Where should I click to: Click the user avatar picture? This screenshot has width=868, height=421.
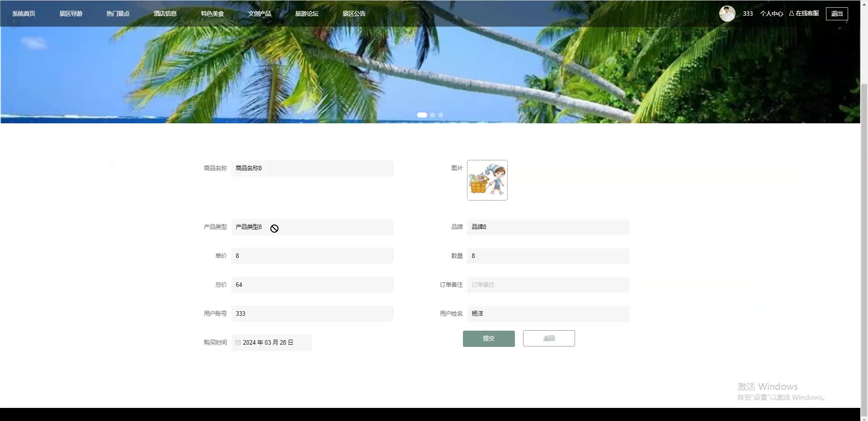[x=727, y=14]
